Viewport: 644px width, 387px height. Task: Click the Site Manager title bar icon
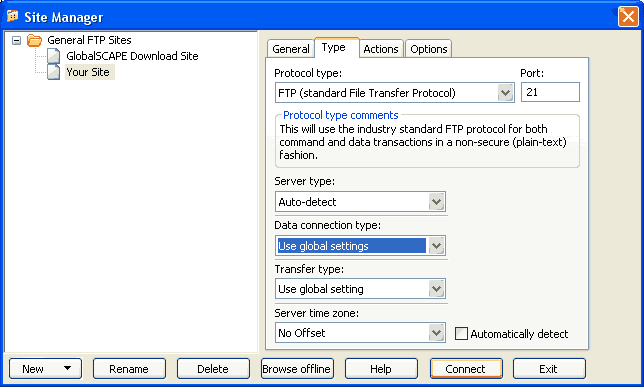[13, 16]
